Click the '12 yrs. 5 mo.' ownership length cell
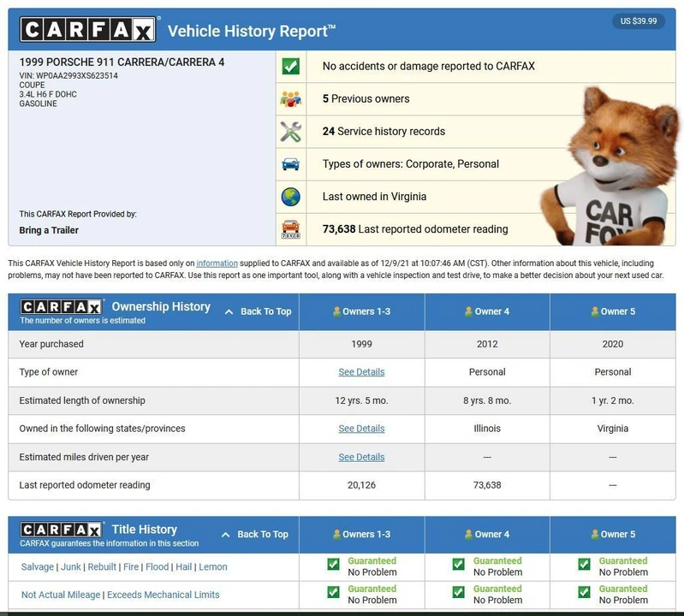Viewport: 684px width, 616px height. 361,400
